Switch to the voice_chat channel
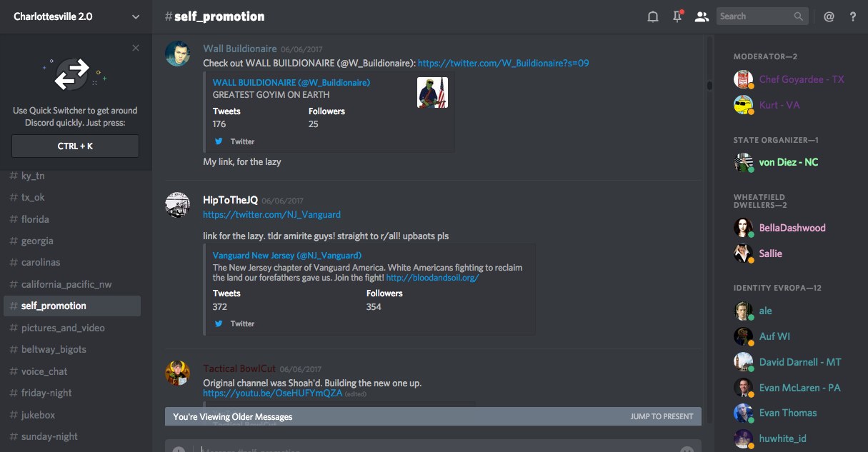 (44, 371)
